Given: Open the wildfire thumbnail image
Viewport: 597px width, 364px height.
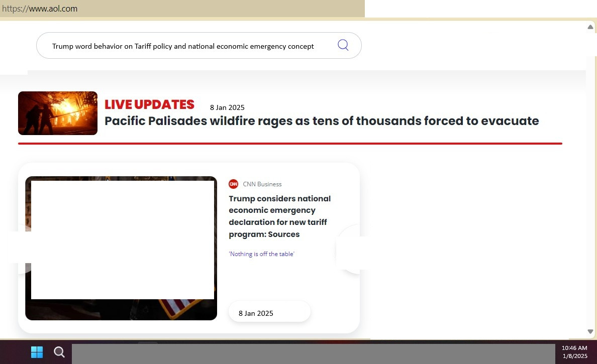Looking at the screenshot, I should pos(58,113).
